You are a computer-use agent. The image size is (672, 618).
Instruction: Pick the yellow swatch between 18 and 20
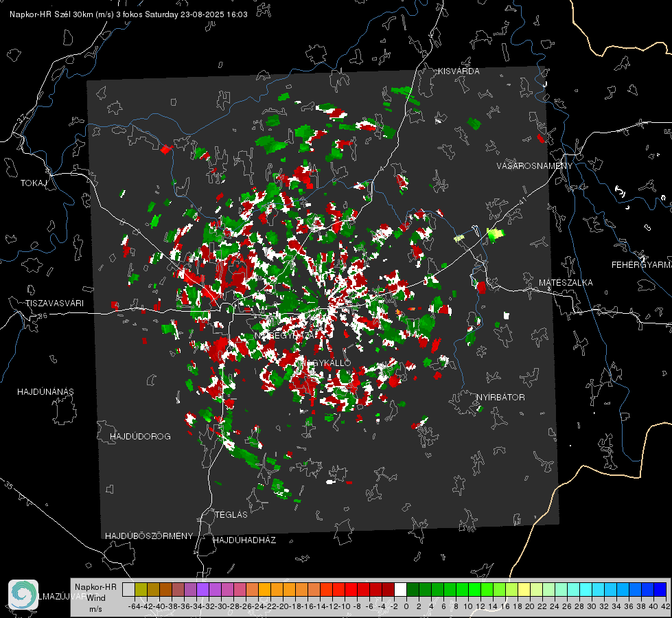pos(524,590)
